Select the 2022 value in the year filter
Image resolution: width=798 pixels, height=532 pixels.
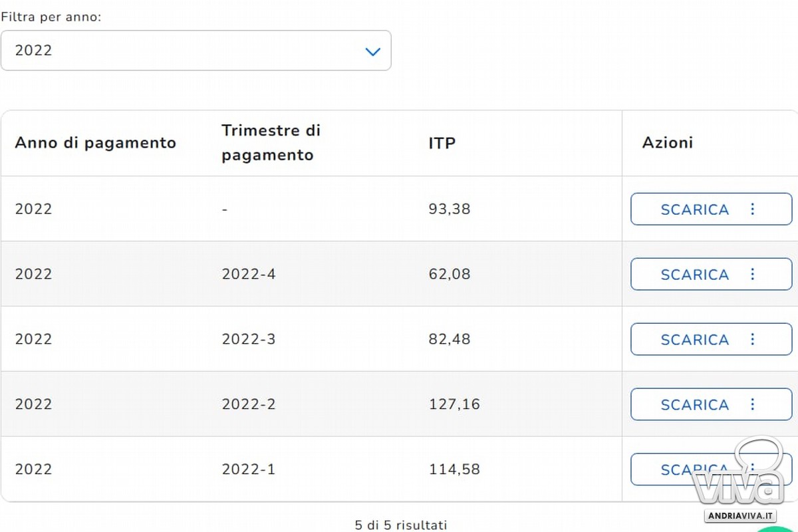[x=33, y=50]
